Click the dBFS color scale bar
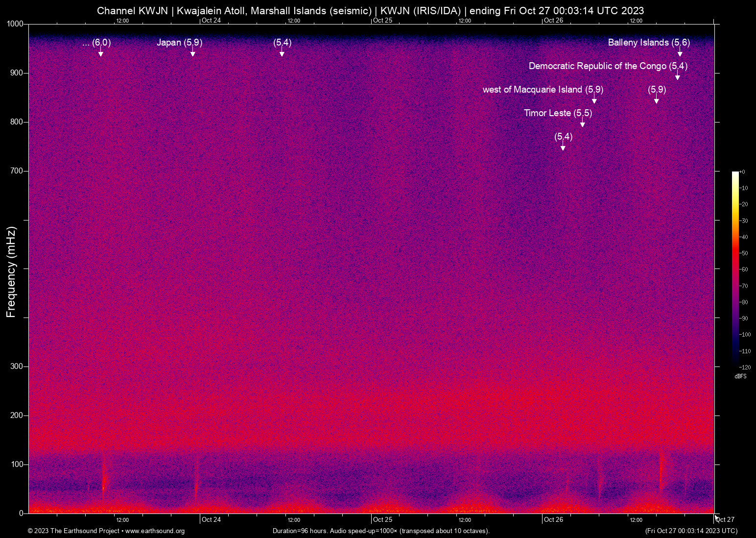This screenshot has width=756, height=538. point(735,269)
